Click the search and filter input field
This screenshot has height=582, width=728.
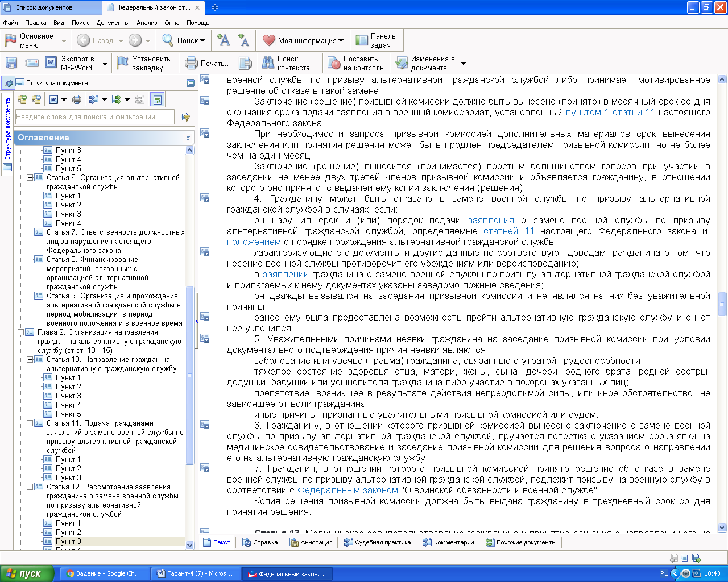[94, 117]
